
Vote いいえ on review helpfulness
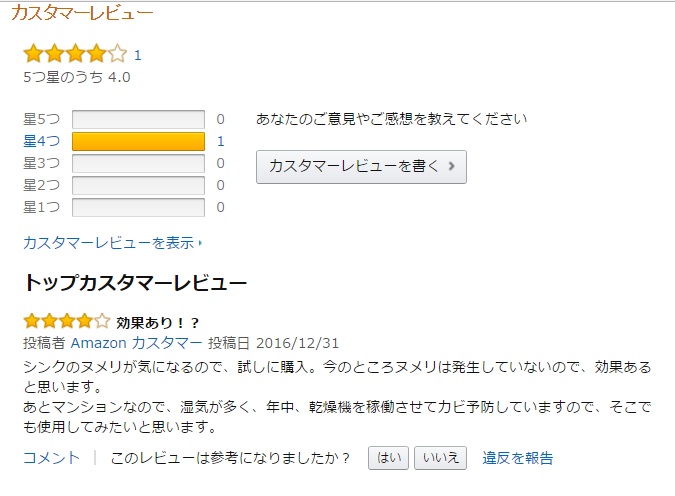(x=440, y=458)
